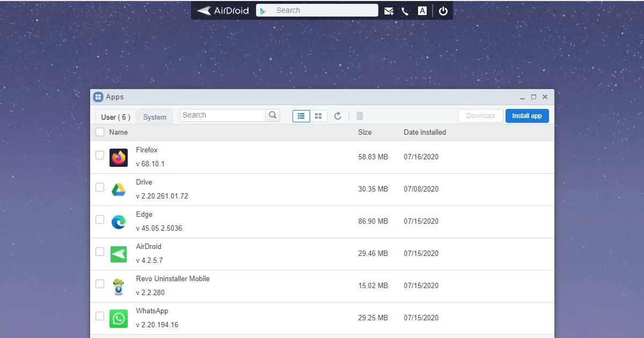Image resolution: width=644 pixels, height=338 pixels.
Task: Click the 29.46 MB size value
Action: [373, 254]
